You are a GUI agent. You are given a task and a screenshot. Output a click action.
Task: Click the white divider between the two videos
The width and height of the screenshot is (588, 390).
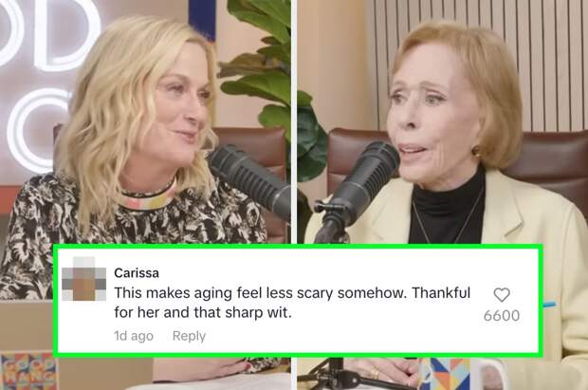(x=294, y=122)
